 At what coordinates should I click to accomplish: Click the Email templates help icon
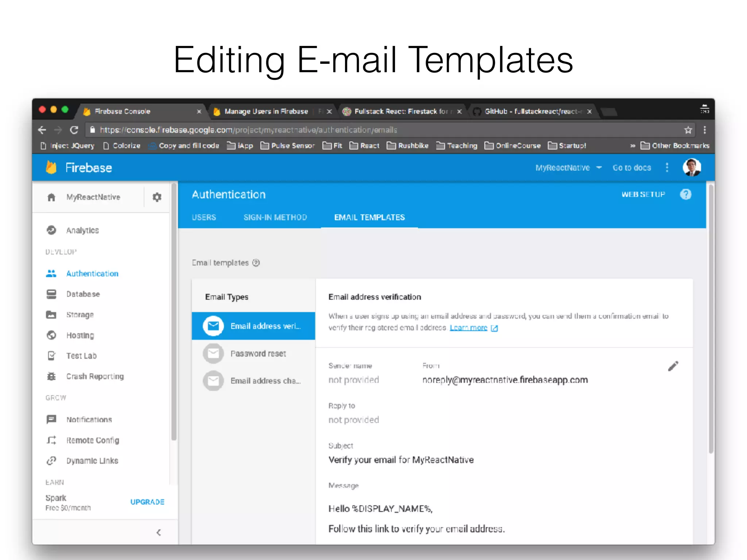[x=256, y=263]
